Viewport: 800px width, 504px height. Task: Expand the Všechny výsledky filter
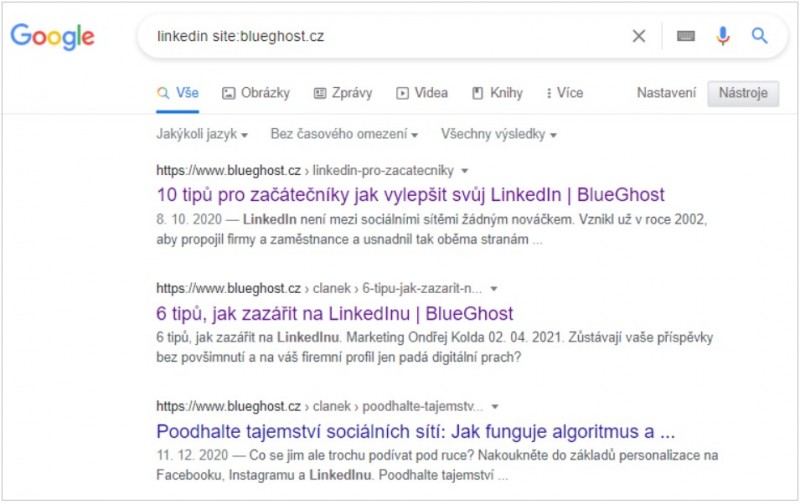coord(499,134)
